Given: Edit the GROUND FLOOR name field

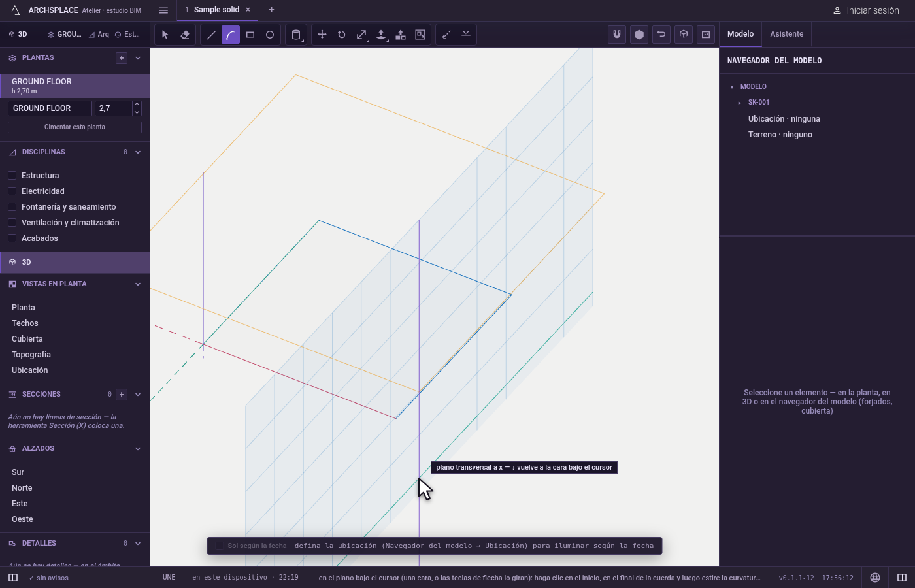Looking at the screenshot, I should [50, 108].
